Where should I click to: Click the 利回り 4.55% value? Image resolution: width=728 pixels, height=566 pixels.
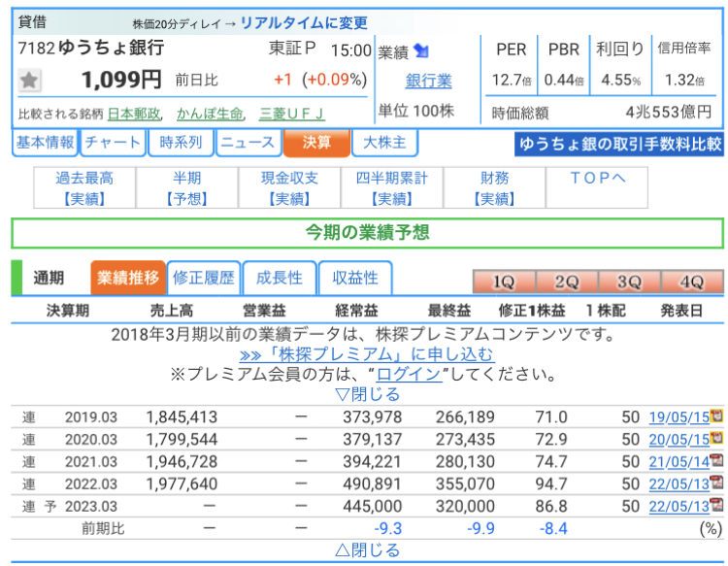[x=621, y=81]
